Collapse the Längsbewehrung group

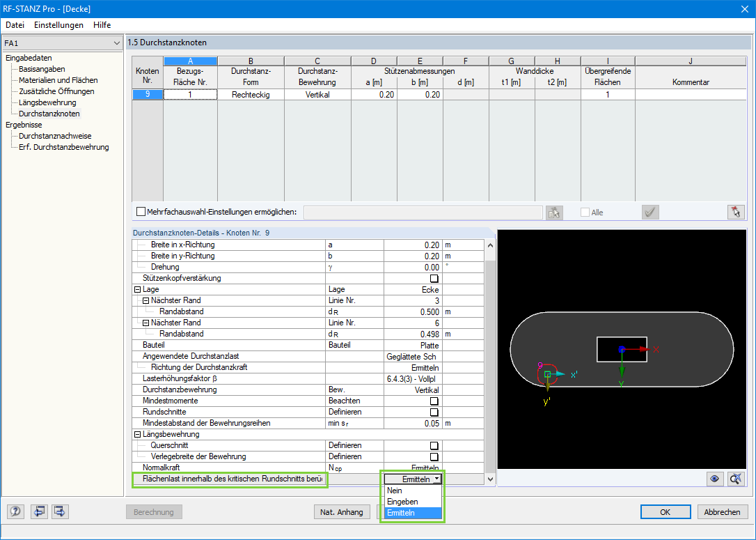coord(137,435)
